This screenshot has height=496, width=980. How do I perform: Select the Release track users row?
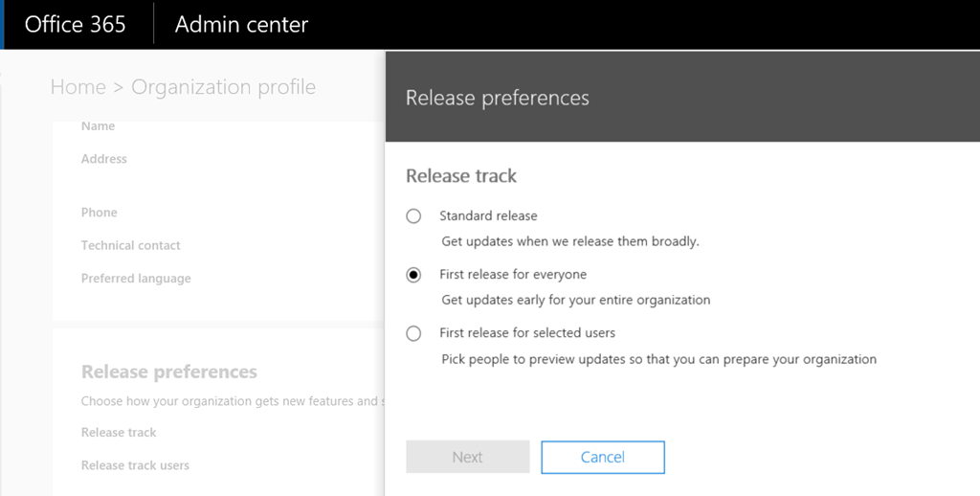tap(135, 465)
